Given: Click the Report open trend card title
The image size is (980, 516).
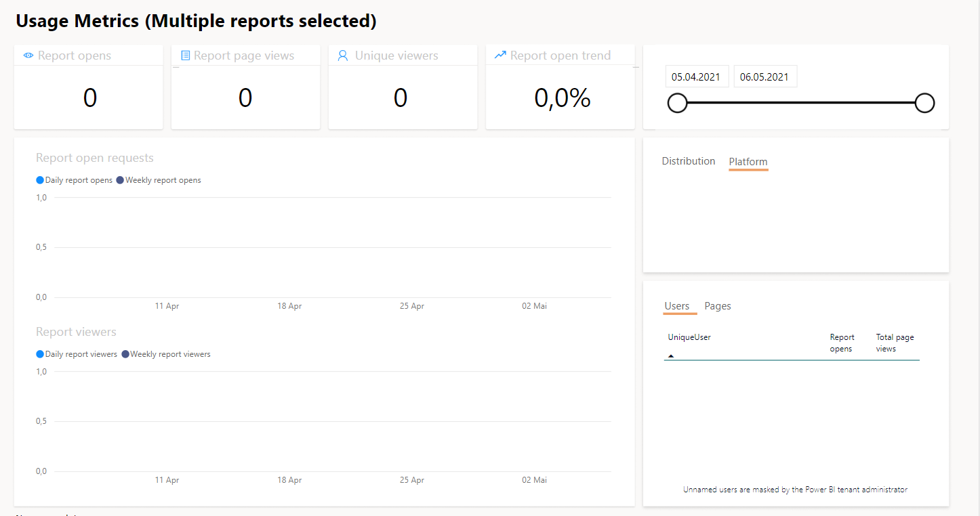Looking at the screenshot, I should pos(560,56).
